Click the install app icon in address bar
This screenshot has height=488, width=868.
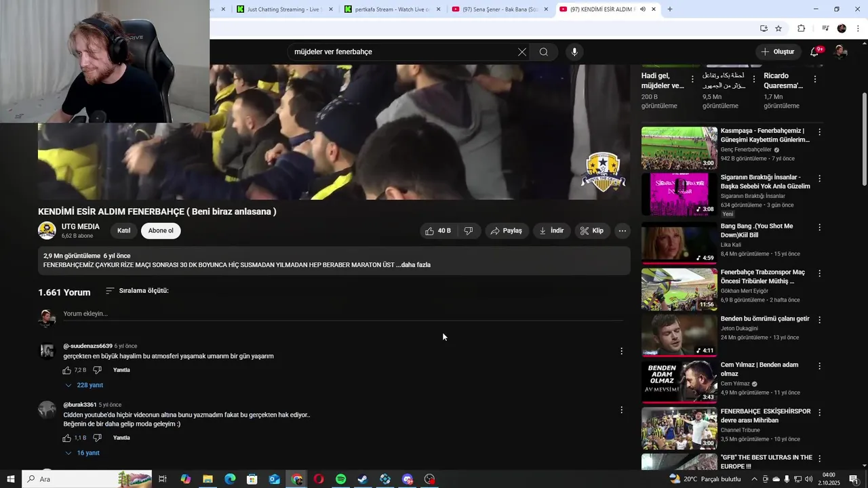(764, 28)
